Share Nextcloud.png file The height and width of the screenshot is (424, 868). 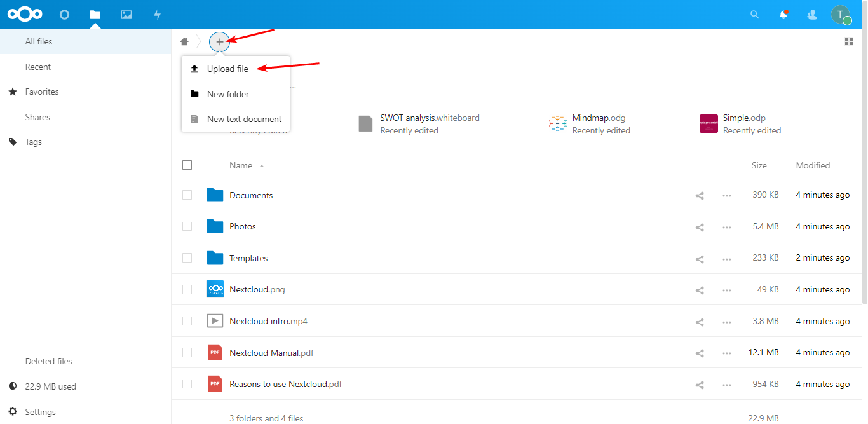pos(700,289)
